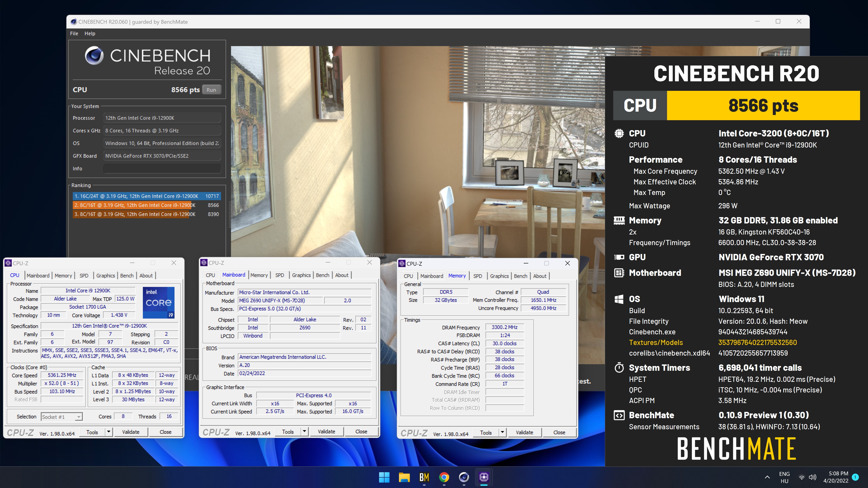This screenshot has height=488, width=868.
Task: Click Validate in left CPU-Z window
Action: [x=131, y=432]
